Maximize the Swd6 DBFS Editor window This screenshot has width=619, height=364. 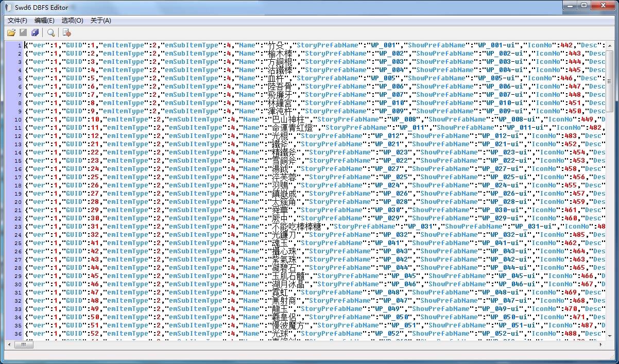pyautogui.click(x=583, y=6)
